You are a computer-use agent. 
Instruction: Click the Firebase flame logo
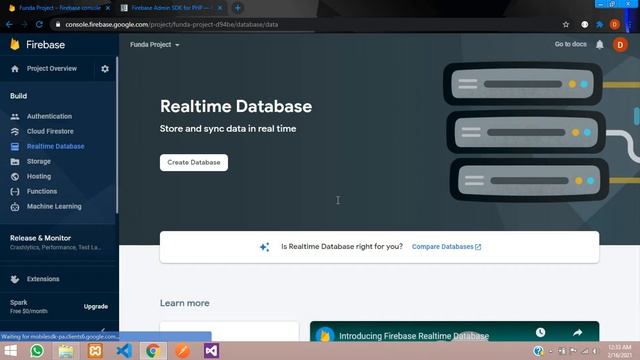[x=15, y=44]
